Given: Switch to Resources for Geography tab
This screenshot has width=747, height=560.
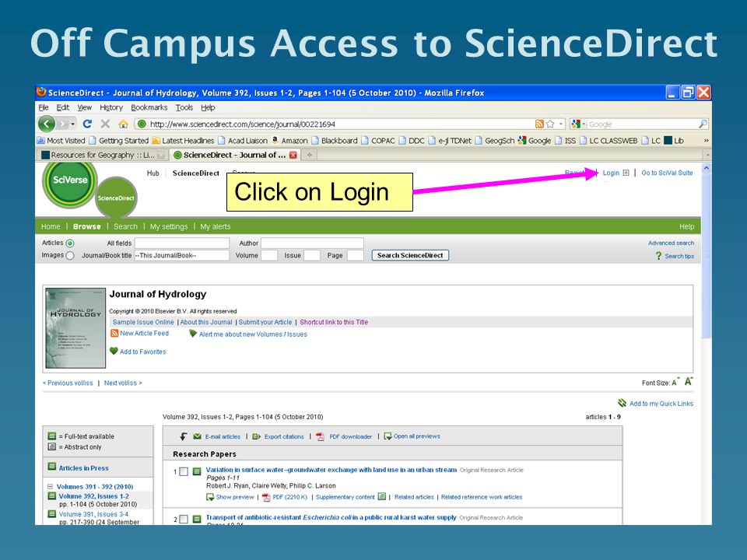Looking at the screenshot, I should (103, 155).
